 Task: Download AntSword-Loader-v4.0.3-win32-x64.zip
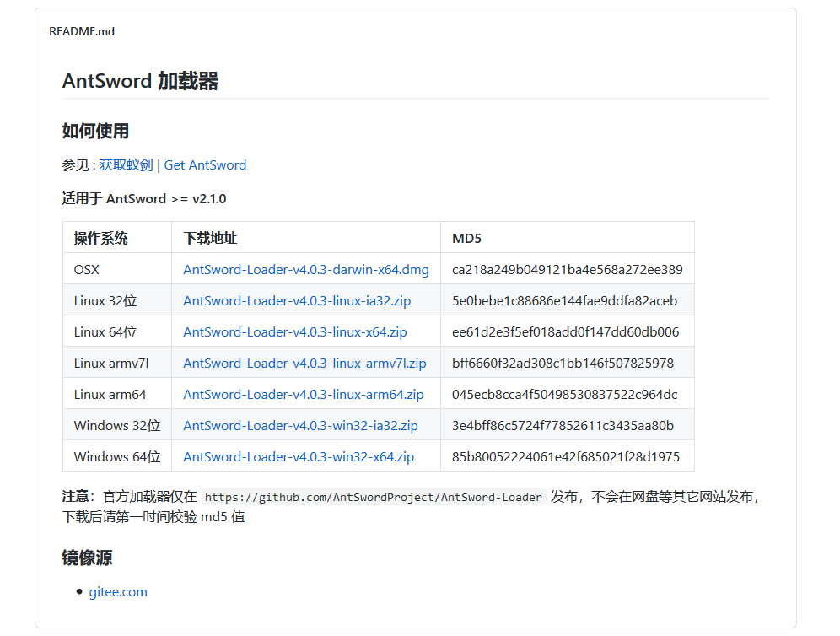[299, 457]
